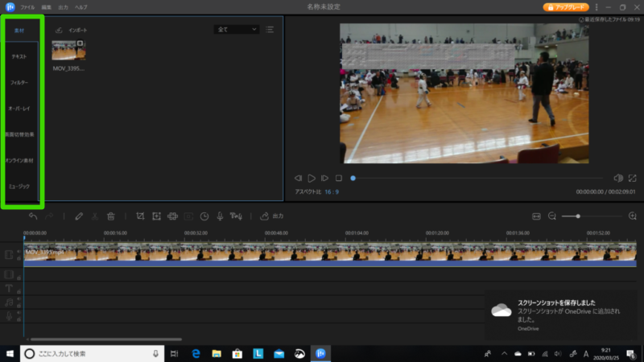Open the 出力 menu in the menu bar

point(64,7)
